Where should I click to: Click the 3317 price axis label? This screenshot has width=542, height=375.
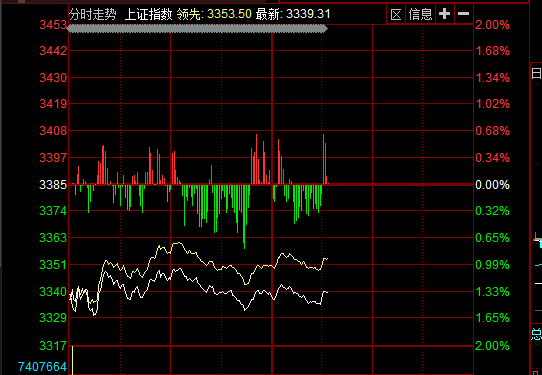coord(53,346)
